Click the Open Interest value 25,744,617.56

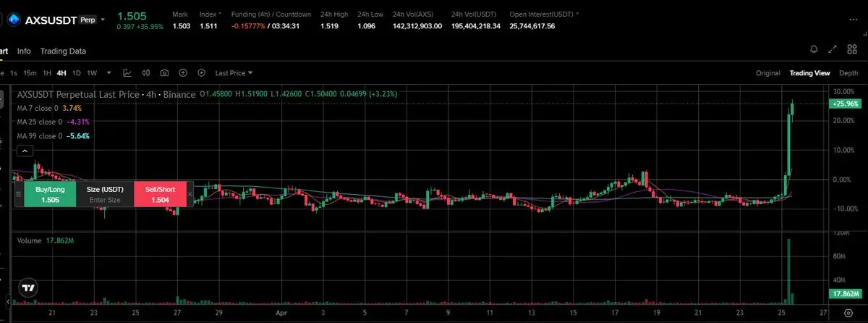click(x=532, y=26)
